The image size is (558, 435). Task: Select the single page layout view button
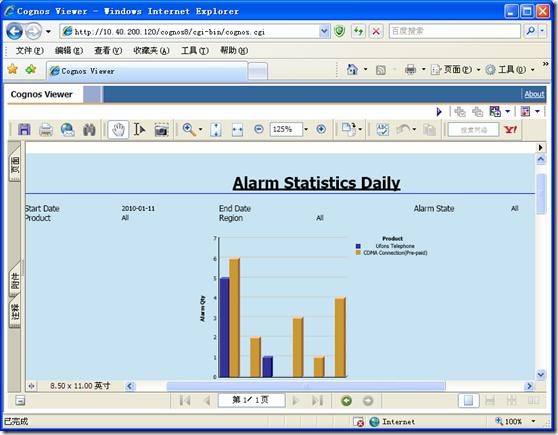pyautogui.click(x=469, y=401)
